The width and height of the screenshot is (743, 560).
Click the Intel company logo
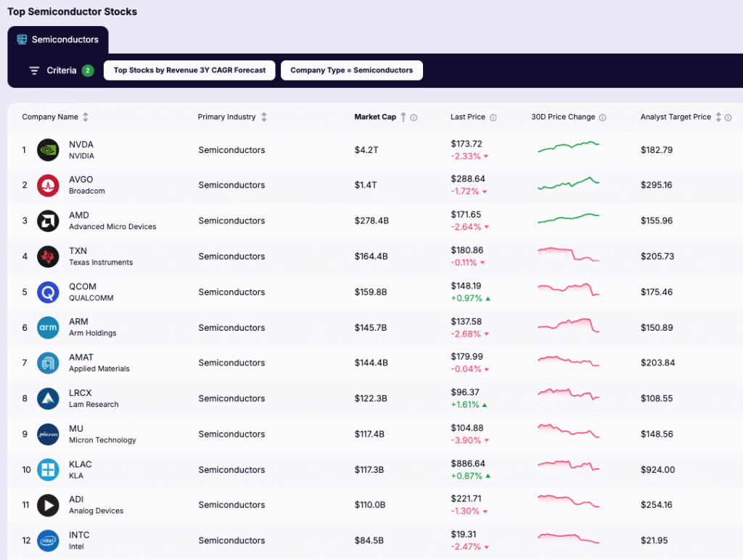click(x=48, y=540)
